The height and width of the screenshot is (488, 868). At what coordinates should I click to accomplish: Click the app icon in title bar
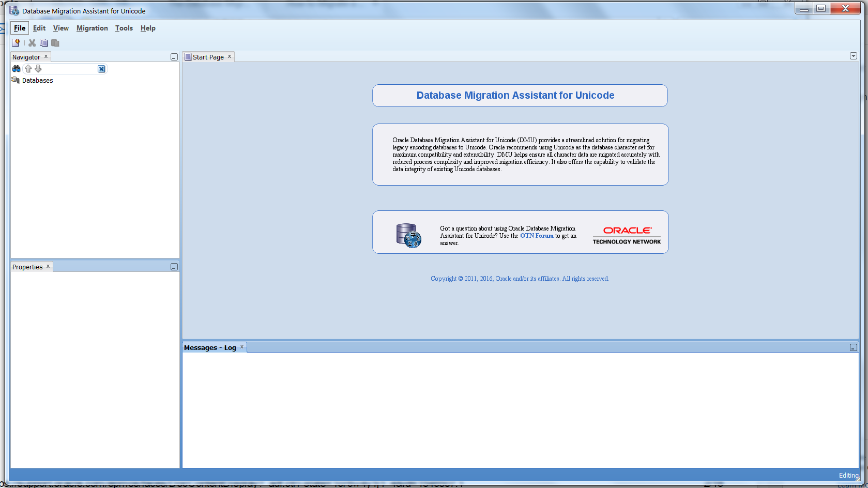point(14,10)
